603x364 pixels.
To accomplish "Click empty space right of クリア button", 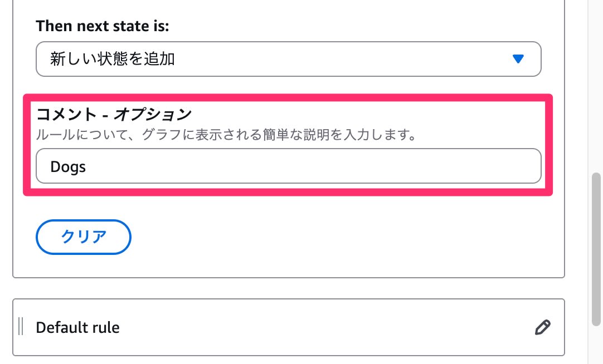I will [334, 237].
